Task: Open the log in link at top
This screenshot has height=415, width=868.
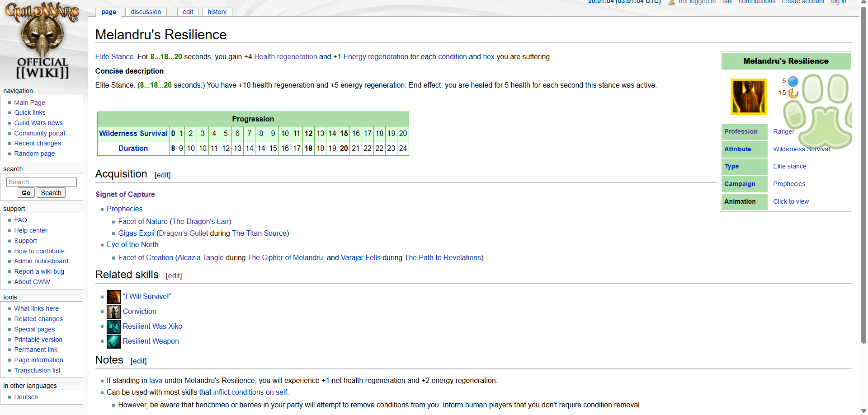Action: tap(839, 2)
